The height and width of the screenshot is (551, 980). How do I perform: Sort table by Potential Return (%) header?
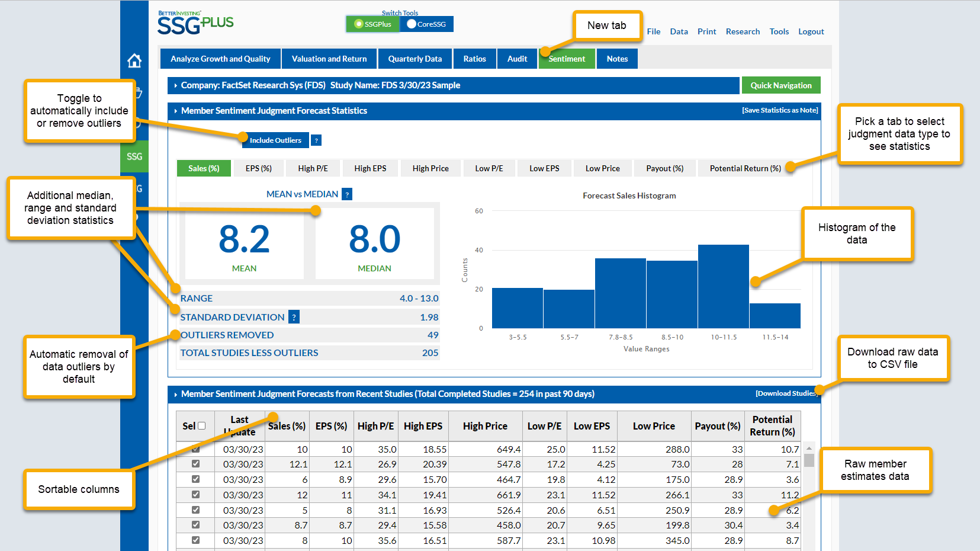click(x=772, y=426)
